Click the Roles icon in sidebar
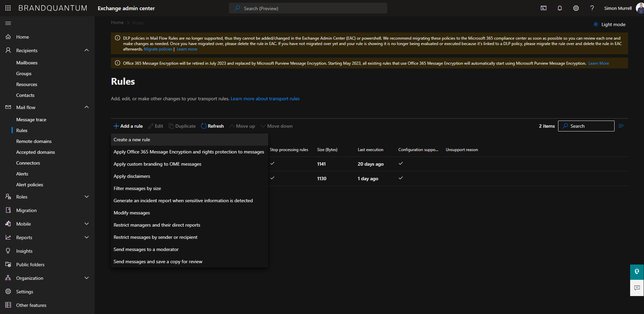Screen dimensions: 644x314 click(8, 196)
